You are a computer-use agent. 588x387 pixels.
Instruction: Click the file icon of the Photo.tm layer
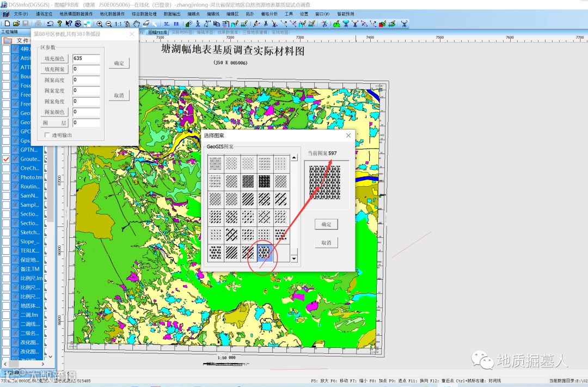[x=15, y=177]
